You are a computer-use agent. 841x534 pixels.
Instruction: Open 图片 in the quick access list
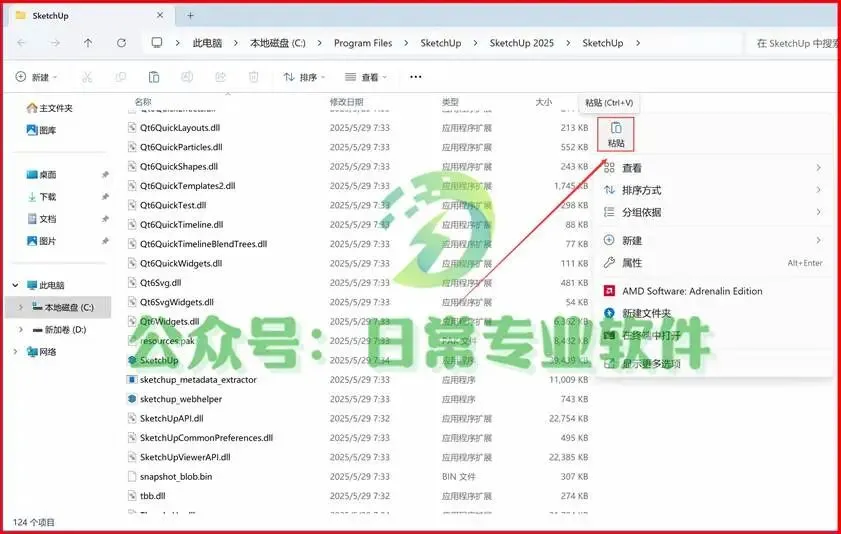[x=41, y=241]
